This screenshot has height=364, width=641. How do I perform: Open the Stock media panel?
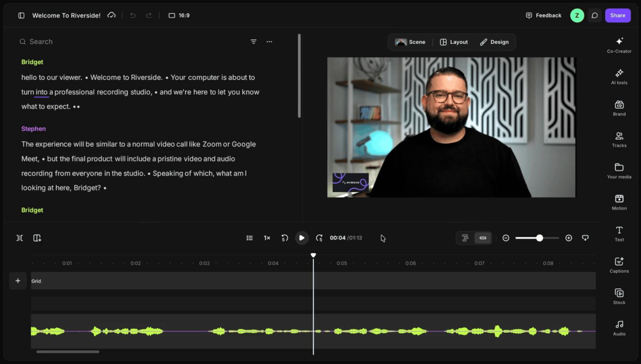tap(619, 296)
